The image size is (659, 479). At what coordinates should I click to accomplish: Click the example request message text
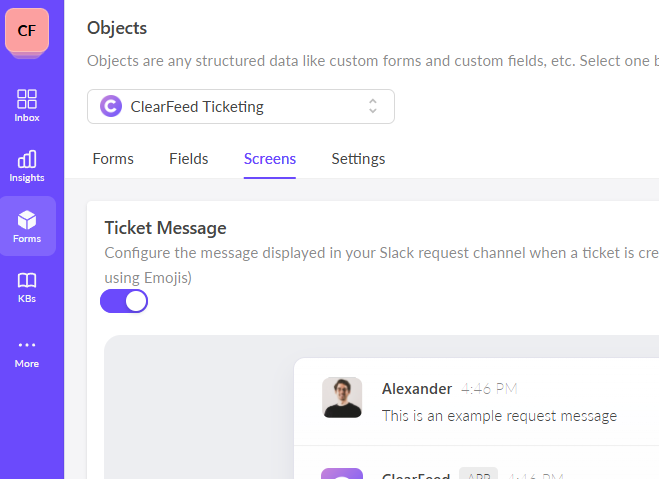[x=499, y=415]
